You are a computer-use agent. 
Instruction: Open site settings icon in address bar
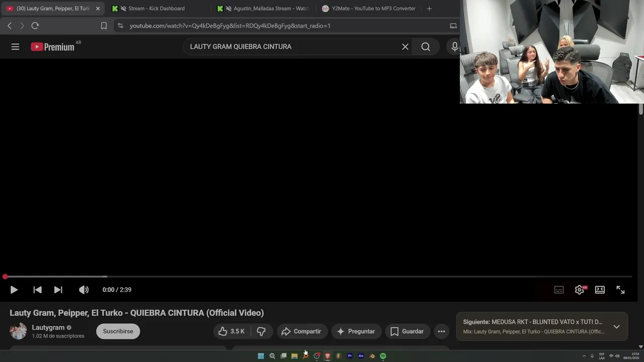120,26
